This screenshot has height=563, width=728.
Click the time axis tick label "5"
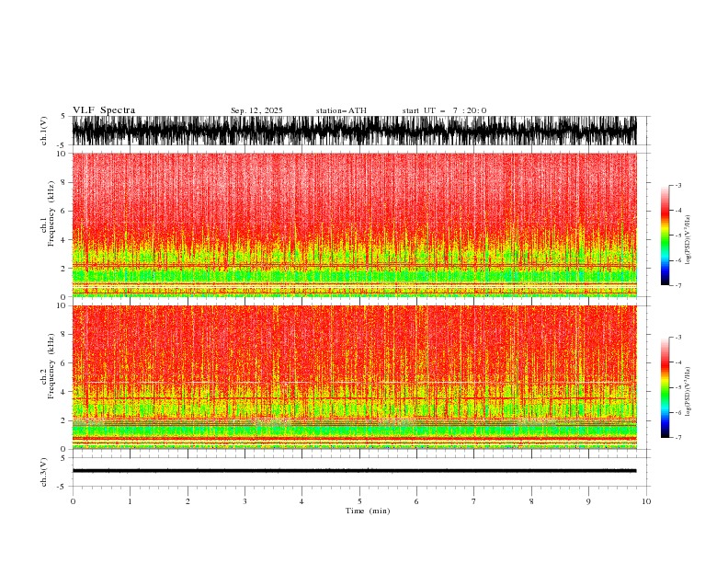point(359,501)
